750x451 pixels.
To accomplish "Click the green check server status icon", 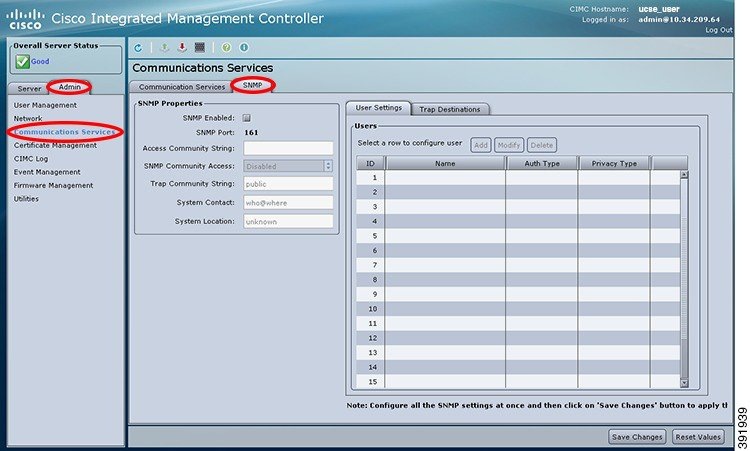I will [22, 61].
